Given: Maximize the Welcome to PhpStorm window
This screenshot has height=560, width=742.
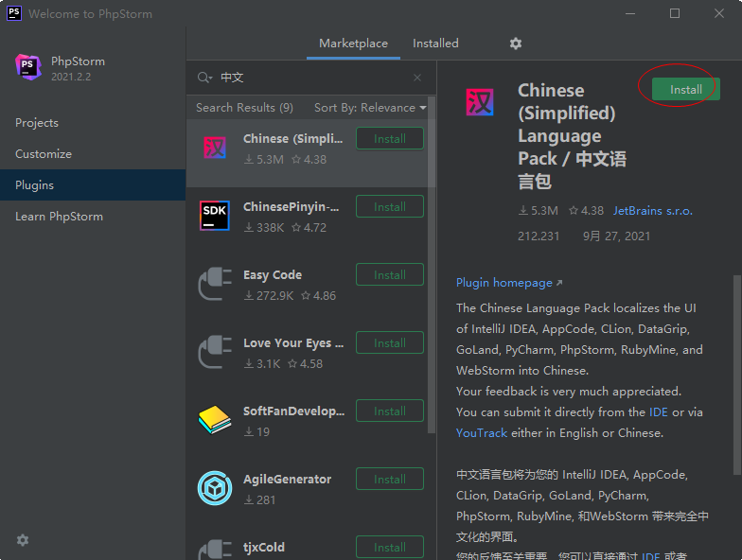Looking at the screenshot, I should [675, 13].
